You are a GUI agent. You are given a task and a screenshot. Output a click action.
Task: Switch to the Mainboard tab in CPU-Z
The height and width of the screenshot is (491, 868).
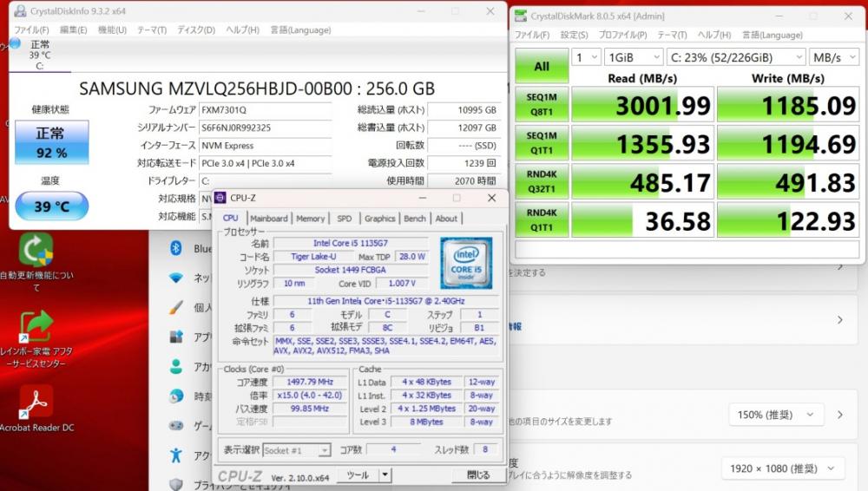269,218
